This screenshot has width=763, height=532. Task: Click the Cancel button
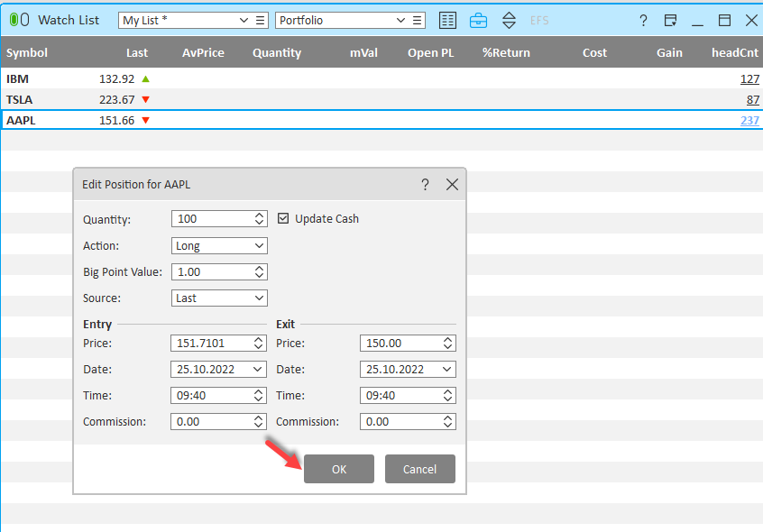click(x=420, y=469)
